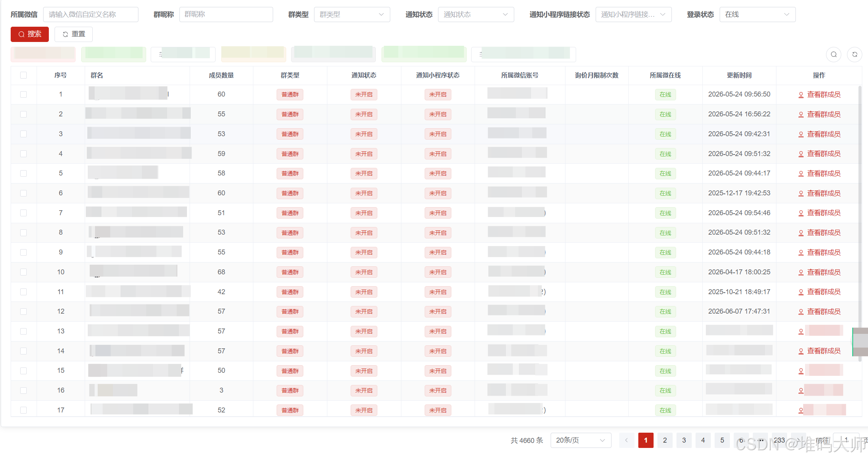This screenshot has height=459, width=868.
Task: View group members of row 12
Action: tap(820, 312)
